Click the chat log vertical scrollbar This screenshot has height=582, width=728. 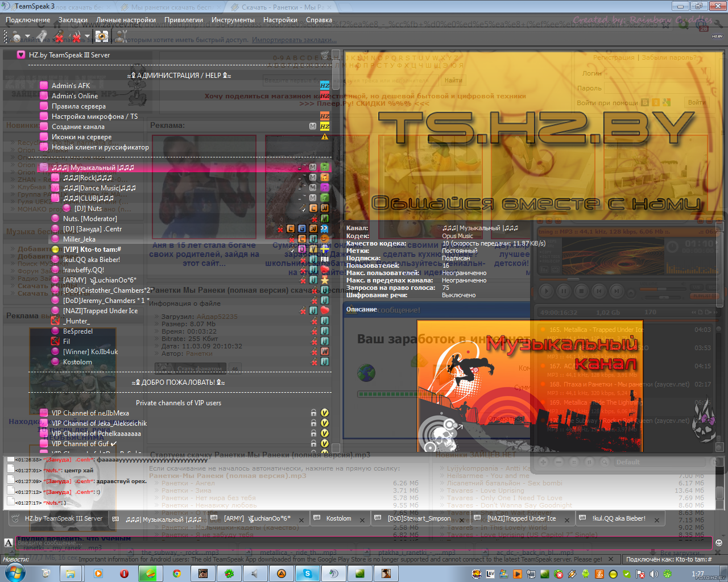[721, 483]
